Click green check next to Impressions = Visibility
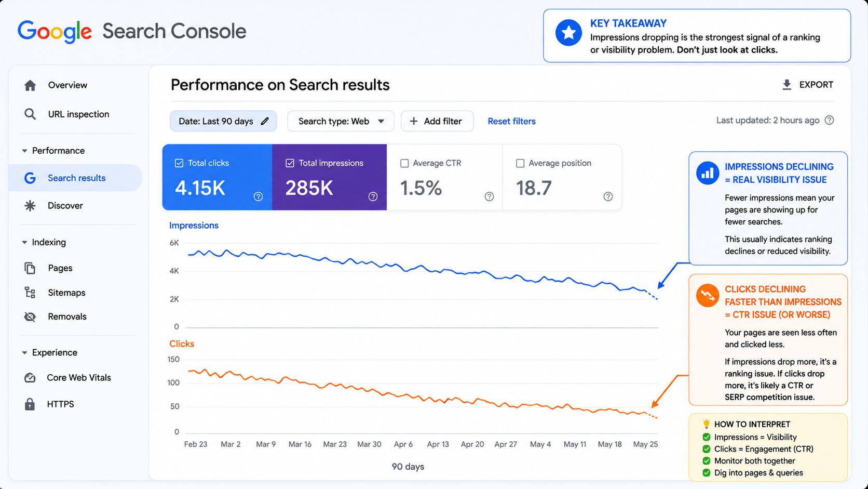Image resolution: width=868 pixels, height=489 pixels. pos(707,437)
